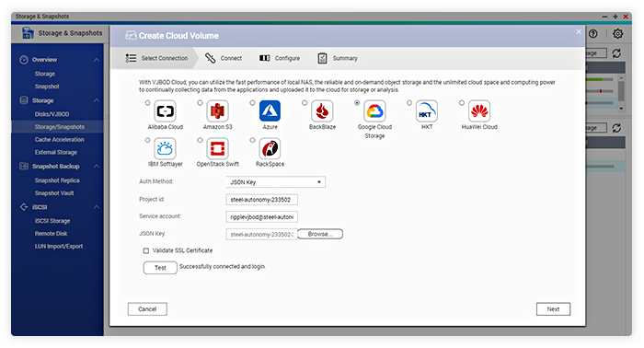Screen dimensions: 644x348
Task: Click the Browse button for JSON Key
Action: (x=320, y=234)
